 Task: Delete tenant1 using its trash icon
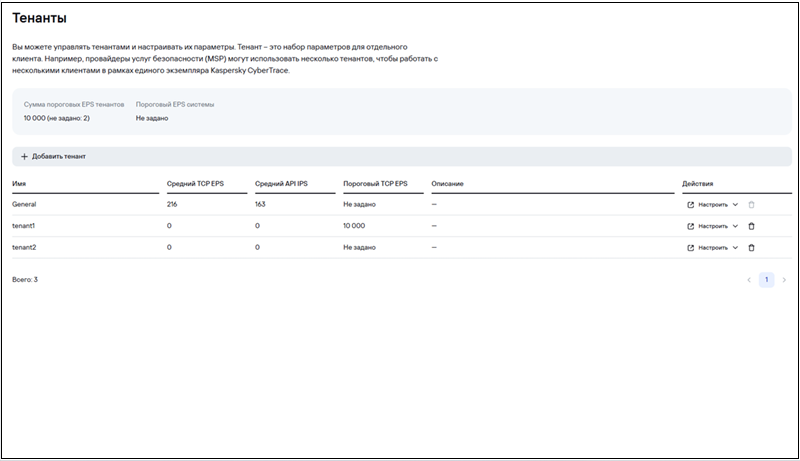click(x=751, y=226)
